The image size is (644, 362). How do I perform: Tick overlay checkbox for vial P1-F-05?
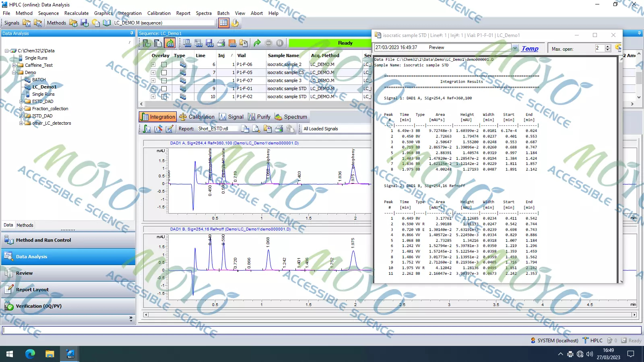tap(164, 72)
